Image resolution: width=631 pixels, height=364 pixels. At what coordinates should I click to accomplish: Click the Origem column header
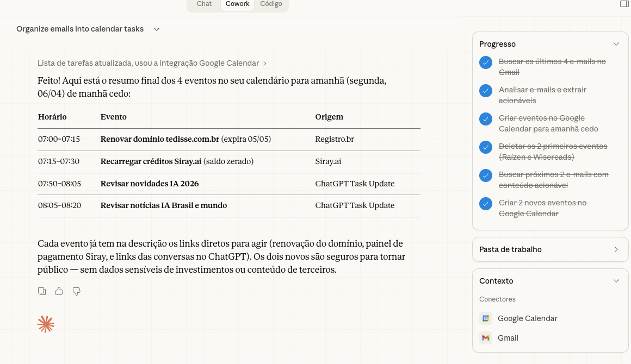click(x=329, y=117)
